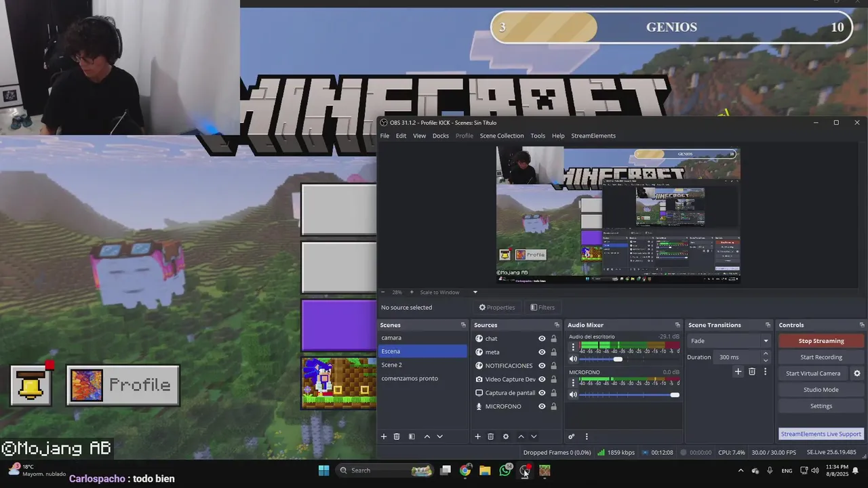The height and width of the screenshot is (488, 868).
Task: Click Start Recording button
Action: [821, 357]
